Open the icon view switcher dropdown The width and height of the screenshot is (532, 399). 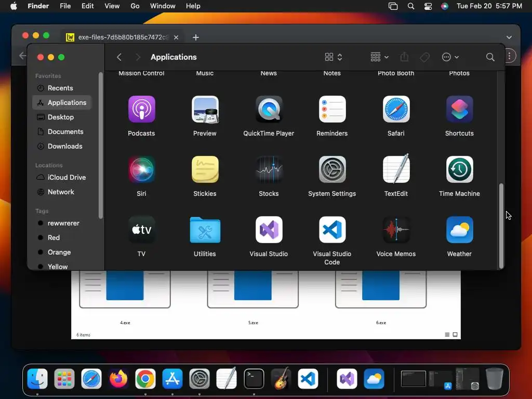pos(334,57)
